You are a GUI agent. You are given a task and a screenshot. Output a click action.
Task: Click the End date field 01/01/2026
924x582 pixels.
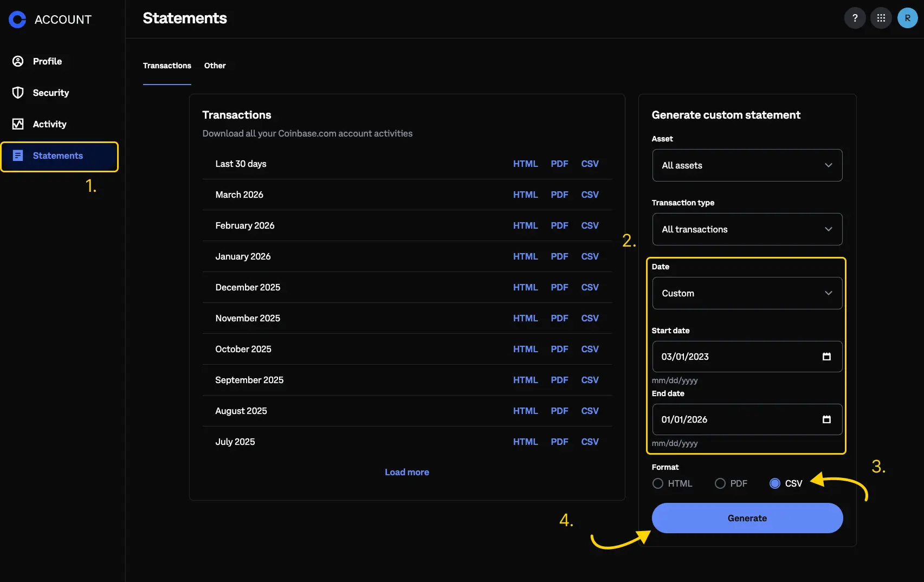[x=747, y=419]
